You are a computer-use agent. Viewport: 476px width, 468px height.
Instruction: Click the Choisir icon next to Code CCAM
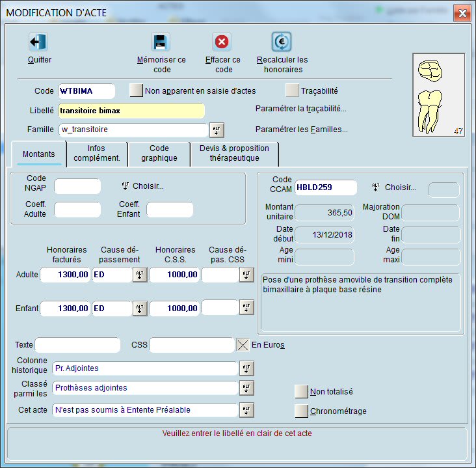(x=375, y=187)
